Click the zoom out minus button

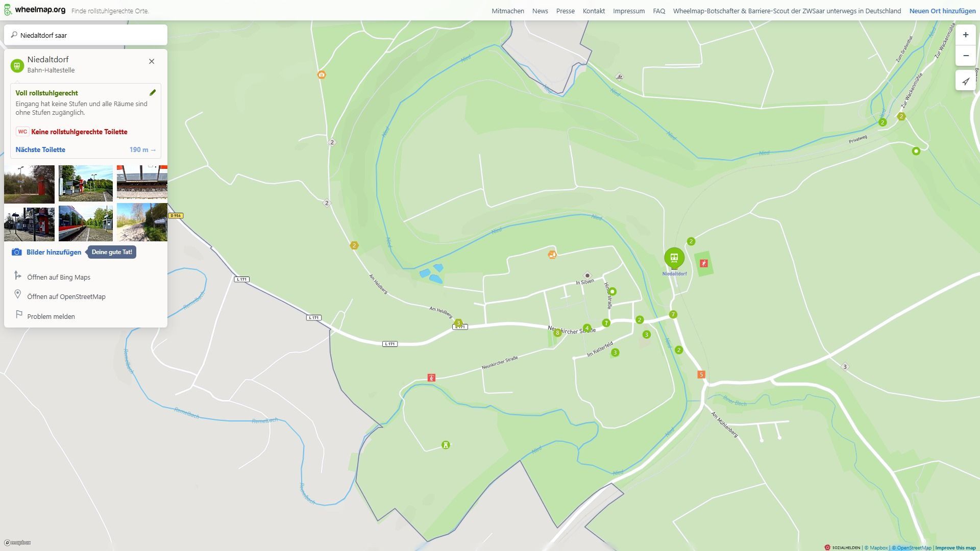click(x=965, y=56)
